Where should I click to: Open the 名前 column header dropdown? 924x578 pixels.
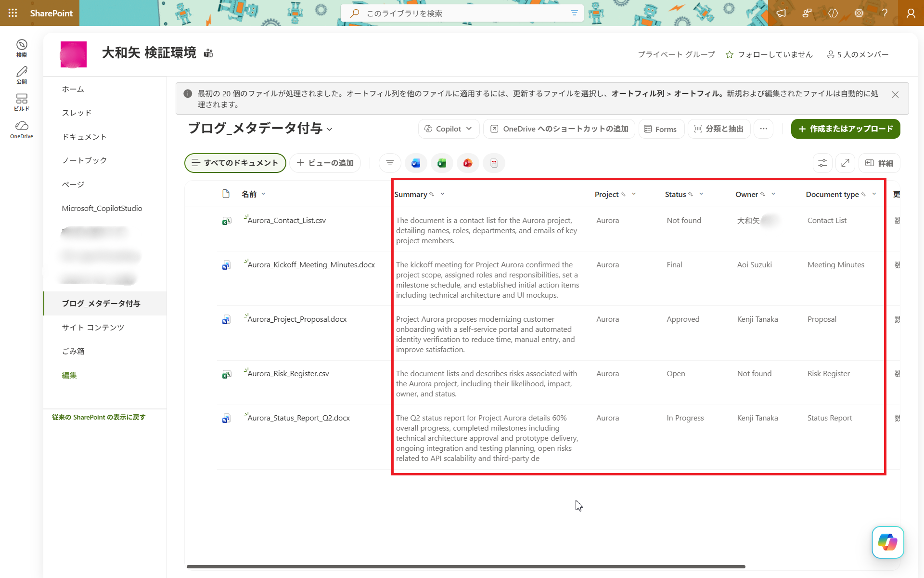263,194
